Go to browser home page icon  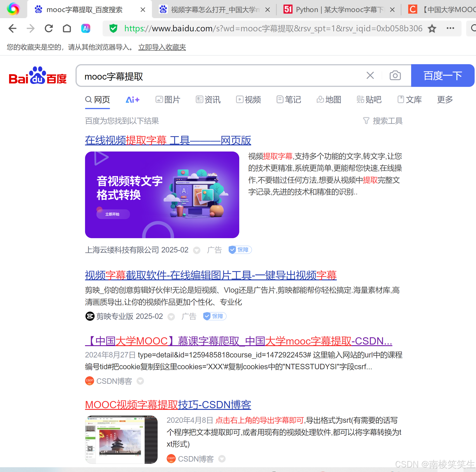coord(67,29)
